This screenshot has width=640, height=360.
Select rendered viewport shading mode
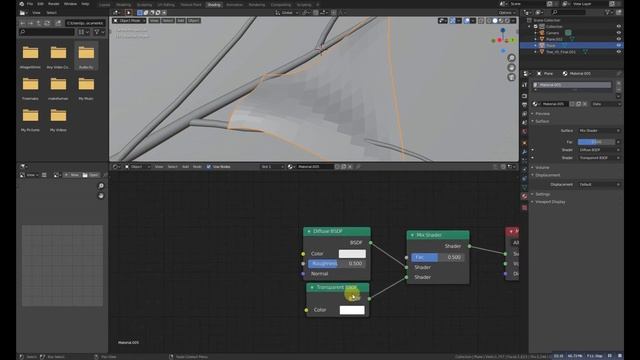click(507, 20)
